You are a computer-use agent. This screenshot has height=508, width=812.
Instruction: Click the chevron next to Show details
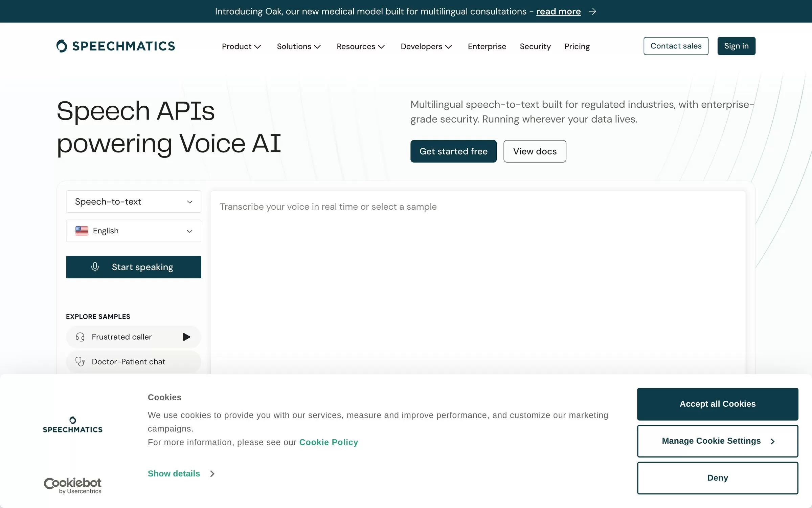point(212,473)
